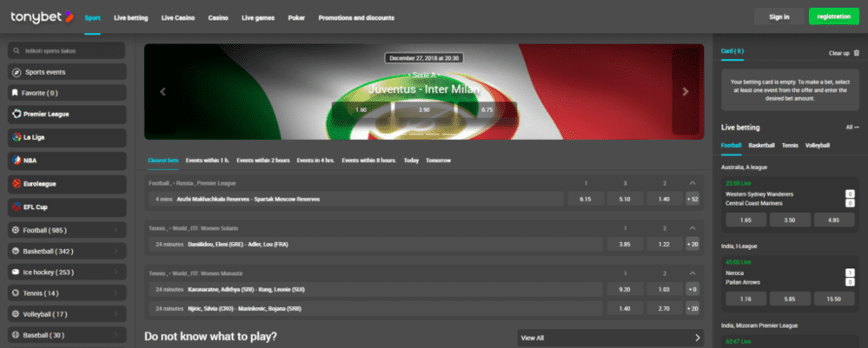Select odds 15.50 for Pailan Arrows
Image resolution: width=868 pixels, height=348 pixels.
pyautogui.click(x=834, y=299)
